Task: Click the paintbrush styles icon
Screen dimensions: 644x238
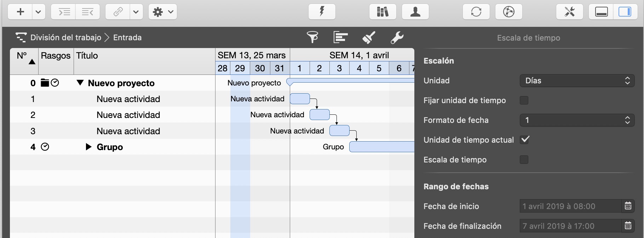Action: click(369, 37)
